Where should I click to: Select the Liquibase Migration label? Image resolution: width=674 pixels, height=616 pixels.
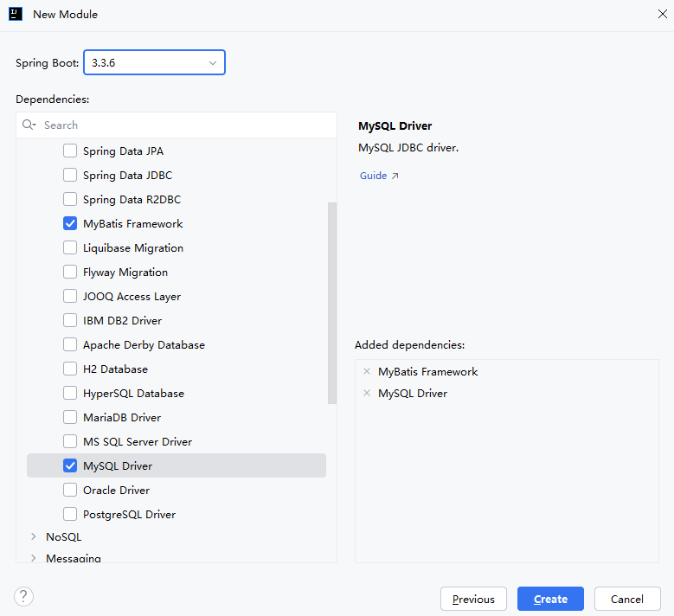[133, 248]
